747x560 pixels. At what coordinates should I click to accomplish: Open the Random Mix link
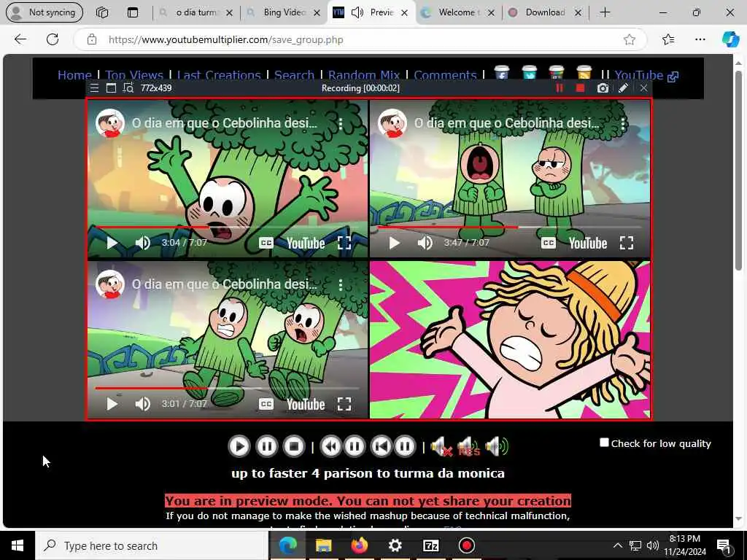tap(364, 75)
